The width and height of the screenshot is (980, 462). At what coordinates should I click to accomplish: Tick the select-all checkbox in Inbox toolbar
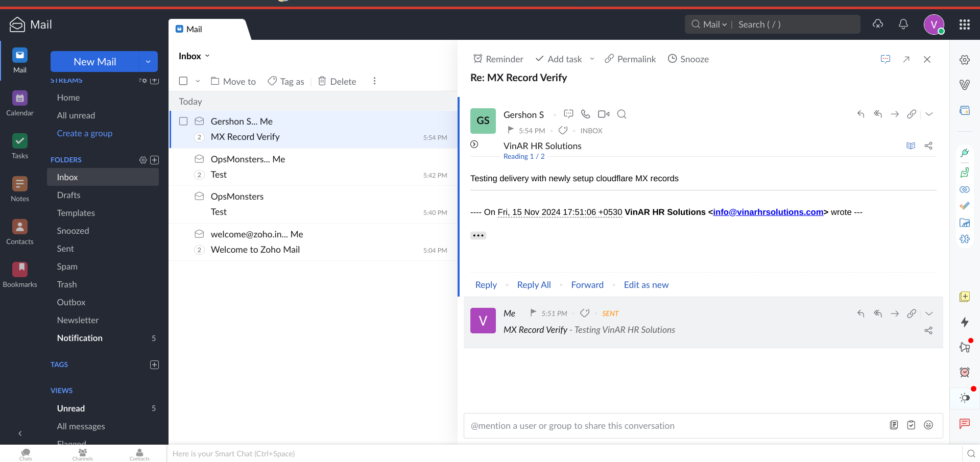(183, 81)
